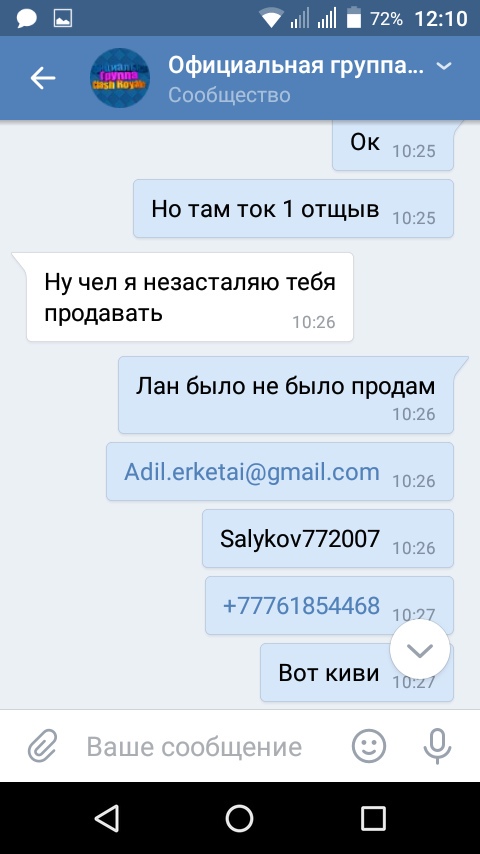
Task: Tap the +77761854468 phone number link
Action: (x=301, y=606)
